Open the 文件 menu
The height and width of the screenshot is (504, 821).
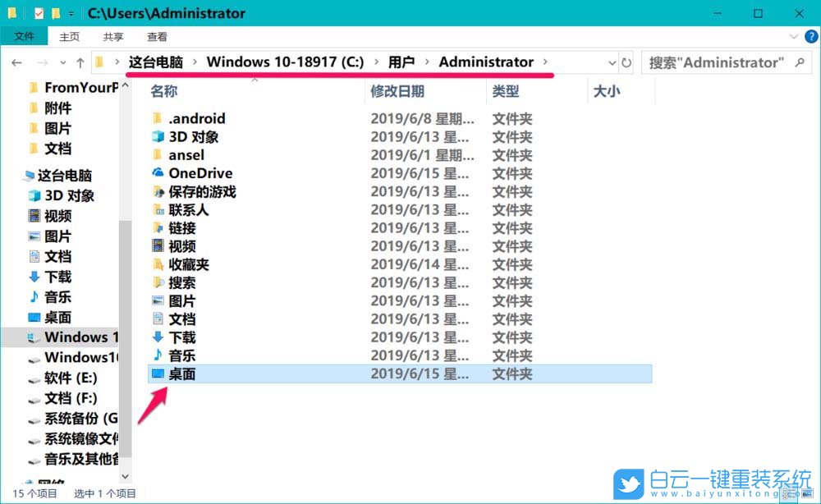coord(25,36)
